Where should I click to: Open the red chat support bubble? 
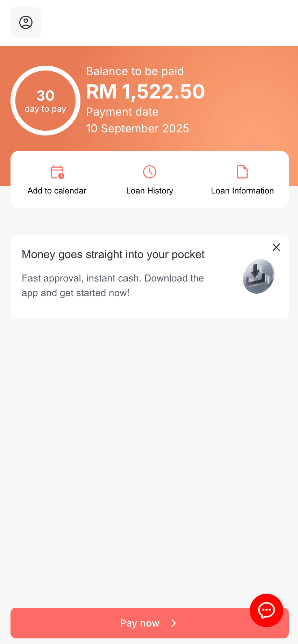(x=266, y=610)
